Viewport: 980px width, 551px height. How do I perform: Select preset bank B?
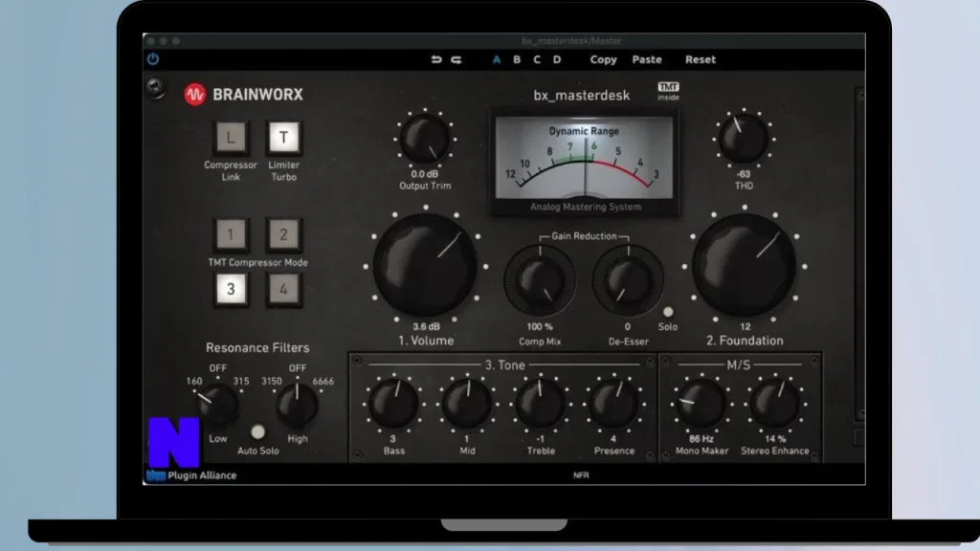click(516, 60)
